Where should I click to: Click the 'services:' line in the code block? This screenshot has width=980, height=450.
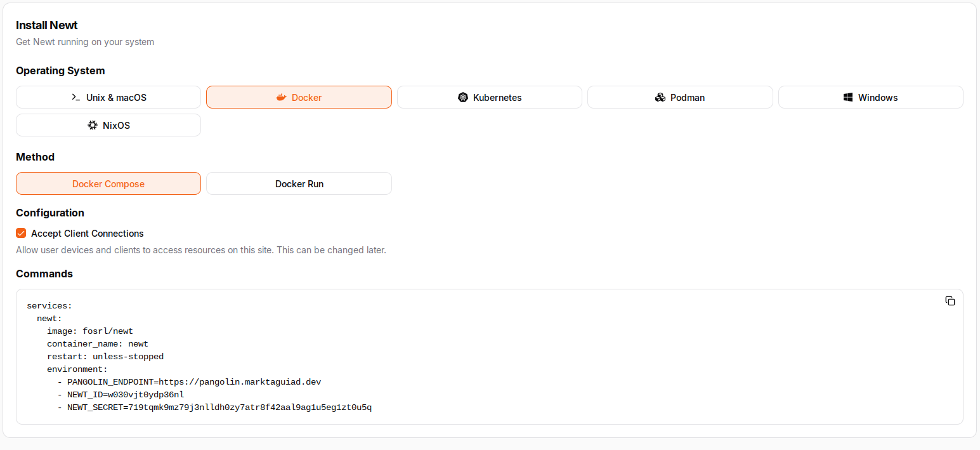pyautogui.click(x=49, y=306)
